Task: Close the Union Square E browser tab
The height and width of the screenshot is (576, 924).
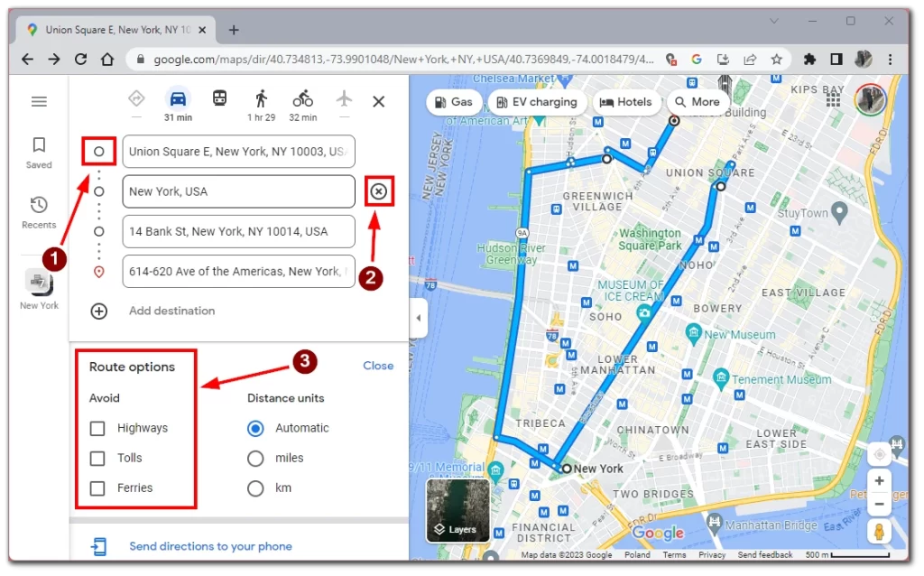Action: 202,30
